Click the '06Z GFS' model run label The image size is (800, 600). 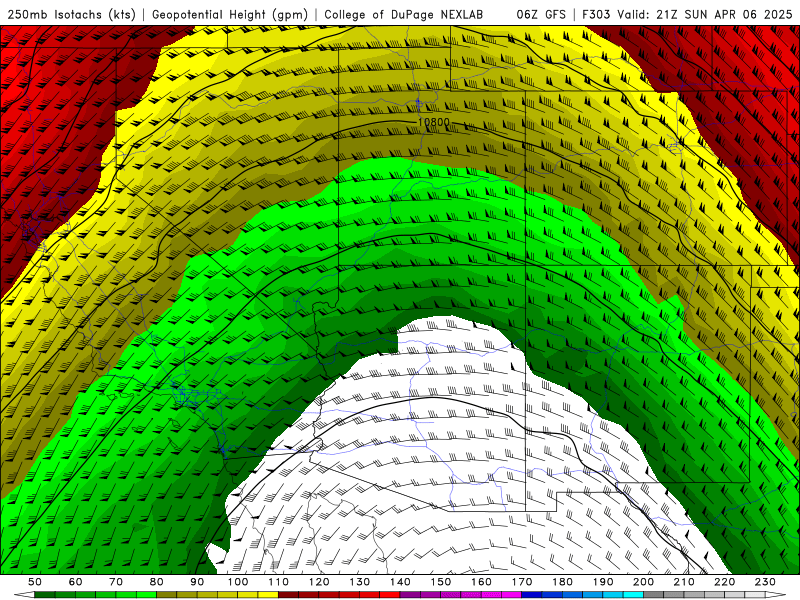[x=541, y=14]
